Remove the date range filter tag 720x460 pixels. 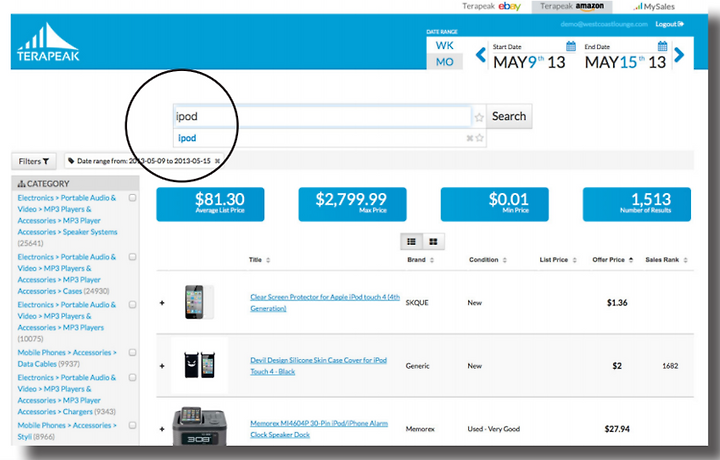click(218, 161)
